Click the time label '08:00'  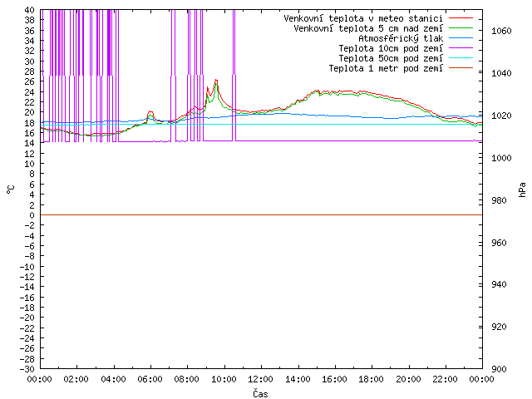tap(187, 379)
